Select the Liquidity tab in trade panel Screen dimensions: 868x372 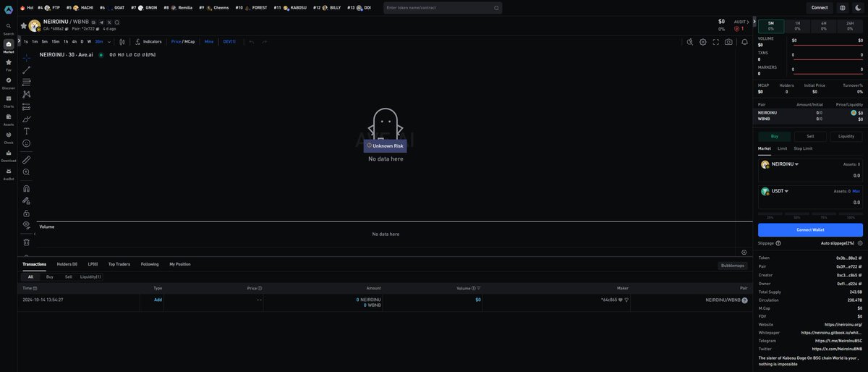pos(846,136)
